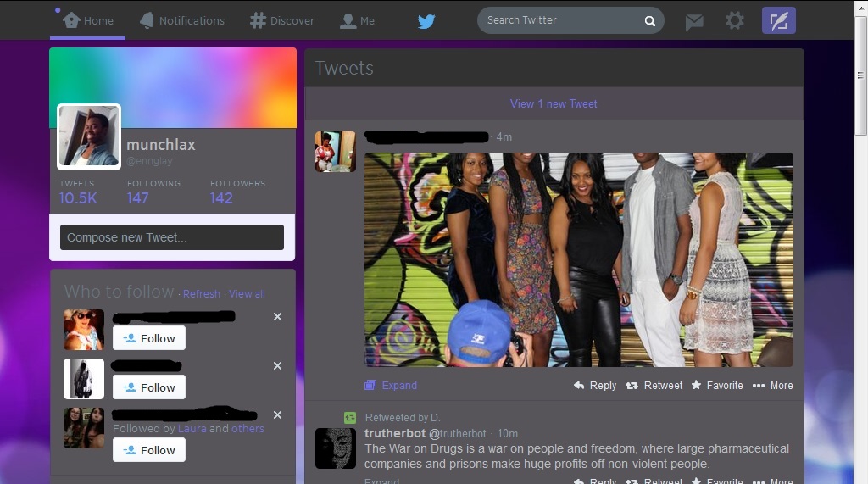Dismiss the second follow suggestion

point(277,366)
